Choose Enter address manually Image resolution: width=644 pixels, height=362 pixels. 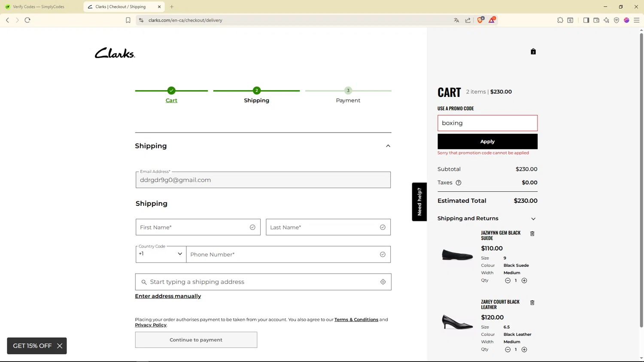tap(168, 296)
